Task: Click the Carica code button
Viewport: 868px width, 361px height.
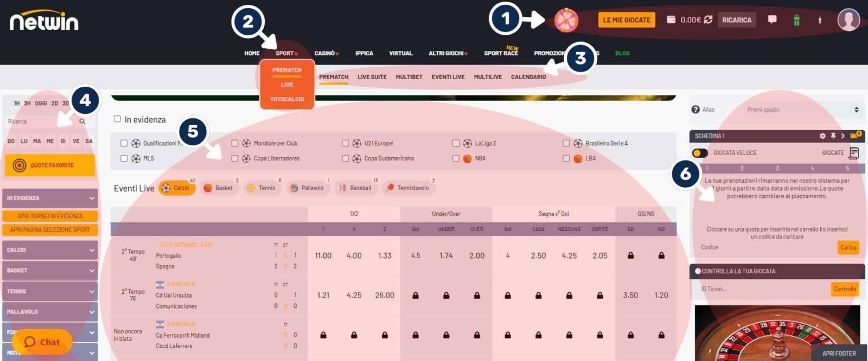Action: pyautogui.click(x=848, y=247)
